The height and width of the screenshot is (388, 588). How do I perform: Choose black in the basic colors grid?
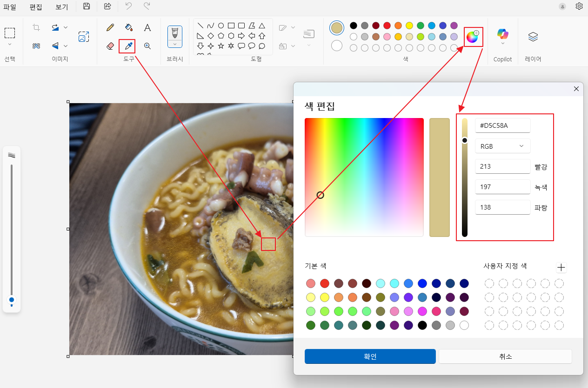click(x=422, y=325)
